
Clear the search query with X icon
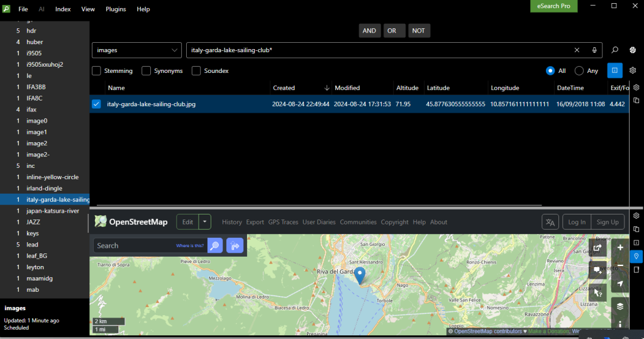coord(577,50)
